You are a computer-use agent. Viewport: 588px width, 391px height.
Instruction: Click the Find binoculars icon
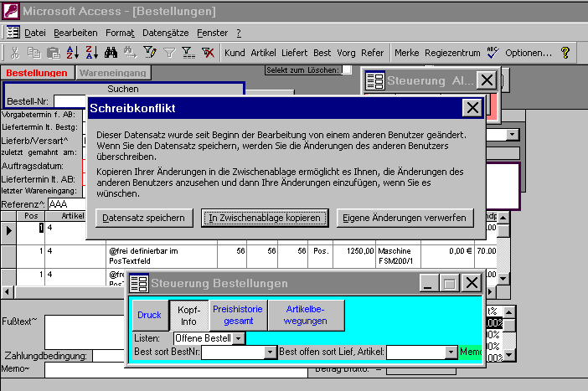111,53
